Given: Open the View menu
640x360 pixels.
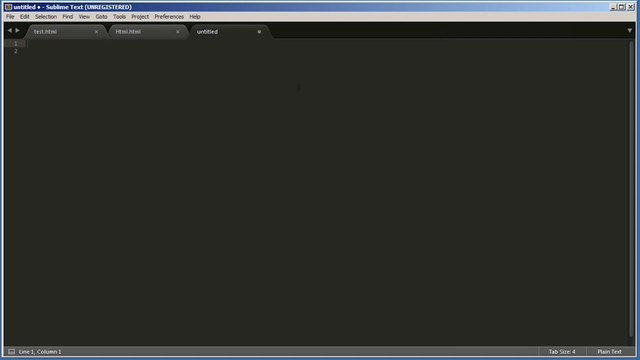Looking at the screenshot, I should coord(84,17).
